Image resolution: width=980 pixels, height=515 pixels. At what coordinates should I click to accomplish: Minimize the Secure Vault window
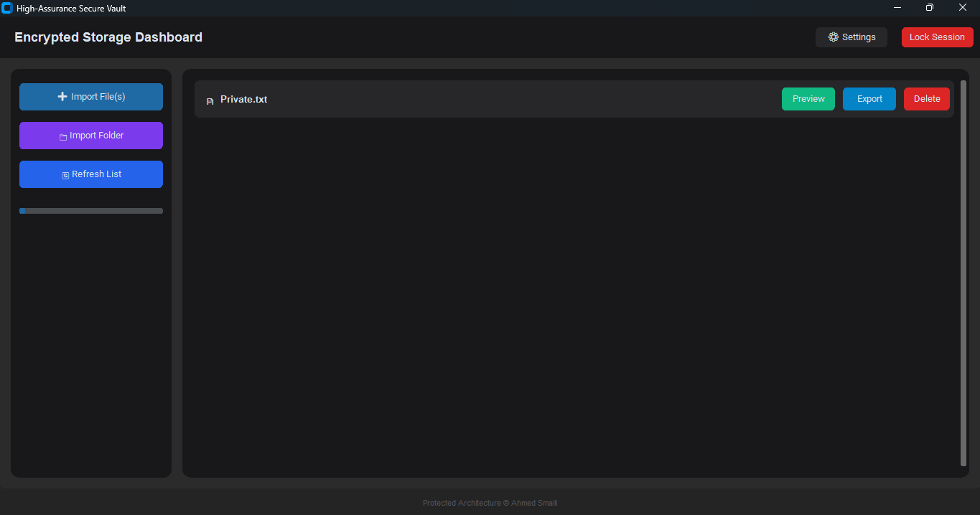click(897, 8)
